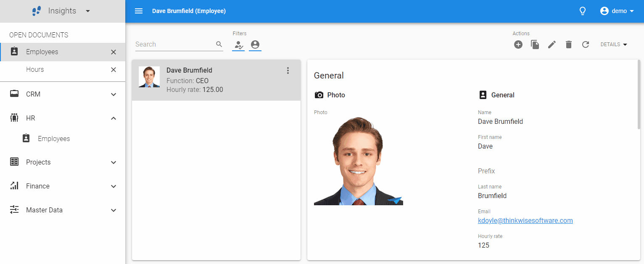Click the CRM briefcase icon
This screenshot has width=644, height=264.
14,94
